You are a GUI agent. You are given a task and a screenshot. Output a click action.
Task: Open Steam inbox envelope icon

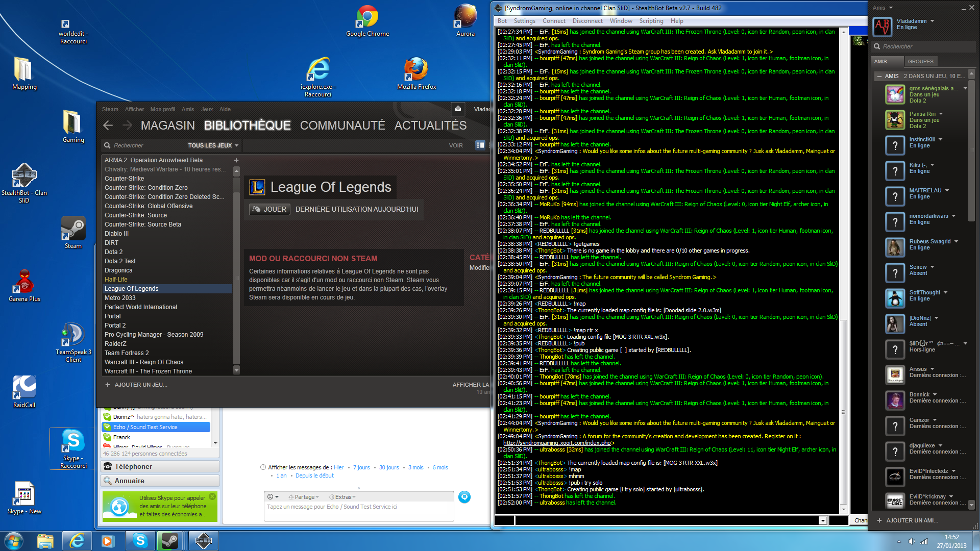tap(458, 109)
